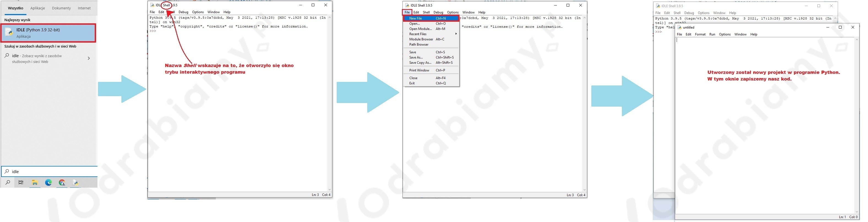Choose Exit in the File menu

(x=412, y=84)
